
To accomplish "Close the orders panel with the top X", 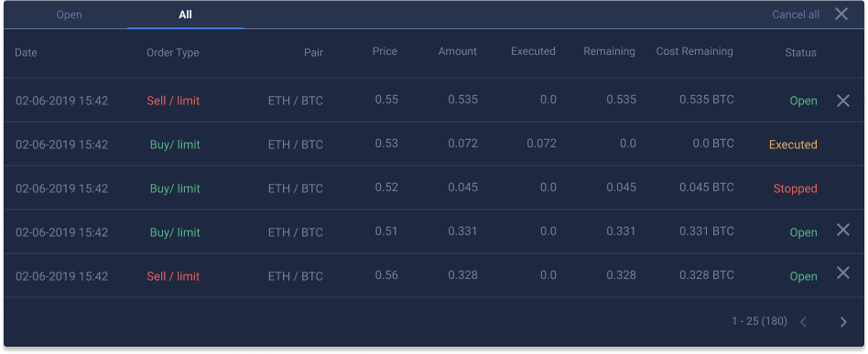I will (841, 15).
